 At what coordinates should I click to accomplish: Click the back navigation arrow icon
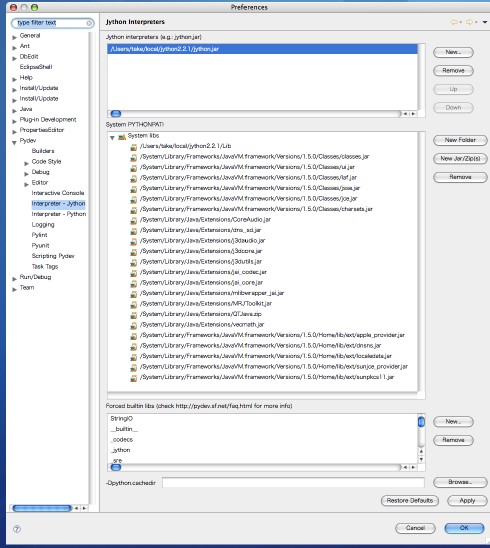coord(454,22)
